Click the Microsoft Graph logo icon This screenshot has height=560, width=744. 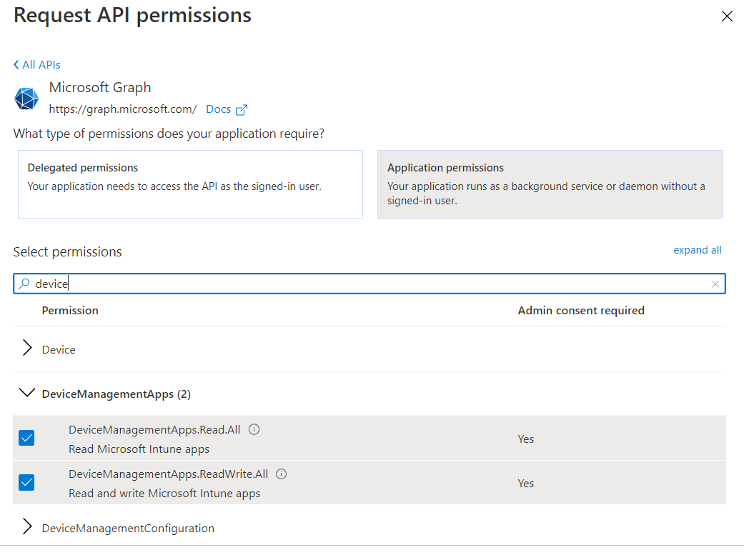point(27,99)
